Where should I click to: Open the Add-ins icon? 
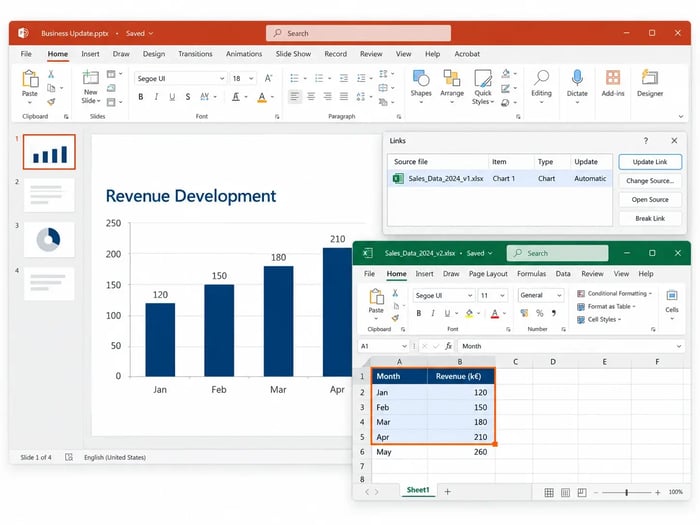tap(612, 78)
